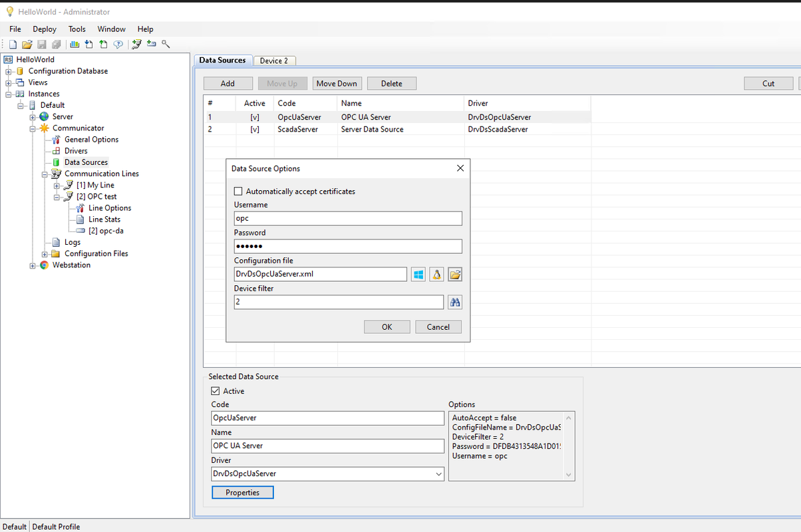Collapse the Instances tree node
801x532 pixels.
[x=9, y=94]
